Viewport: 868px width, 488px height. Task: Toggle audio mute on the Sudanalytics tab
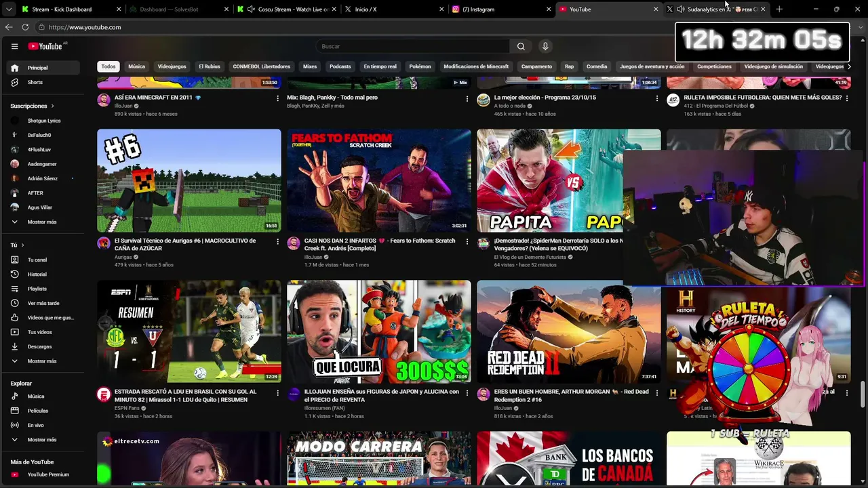(x=680, y=9)
